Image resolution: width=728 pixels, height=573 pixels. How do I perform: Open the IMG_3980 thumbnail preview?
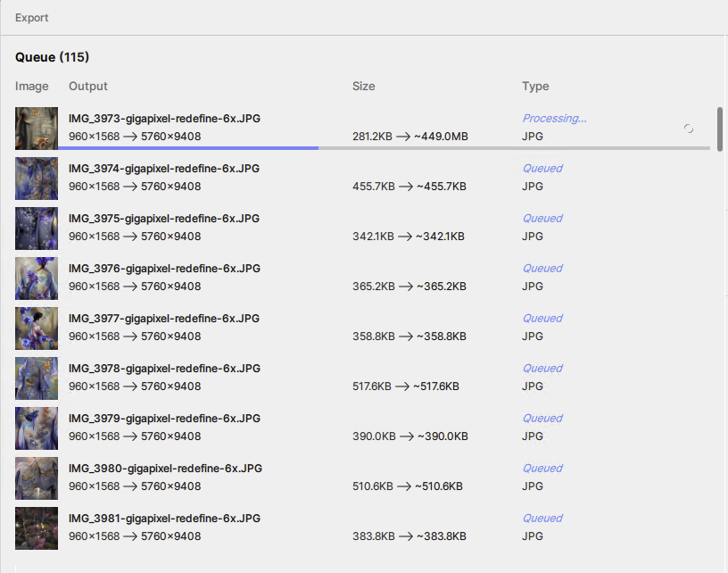[37, 478]
